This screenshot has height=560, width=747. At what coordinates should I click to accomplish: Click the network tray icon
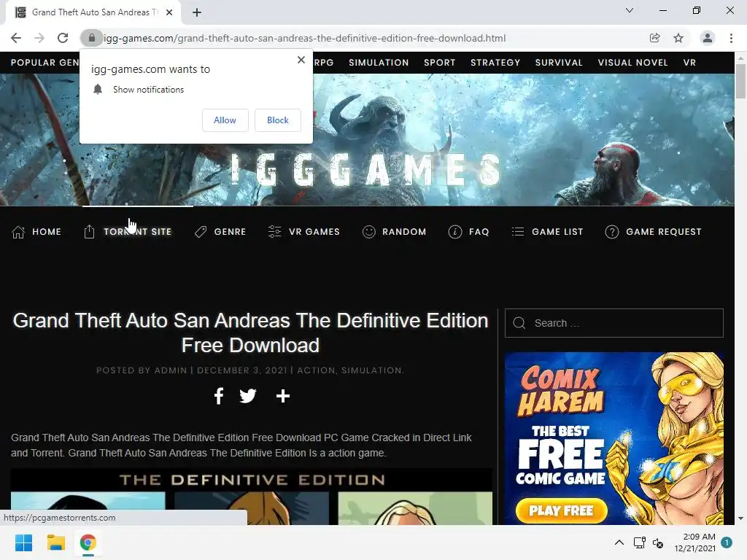pos(639,542)
